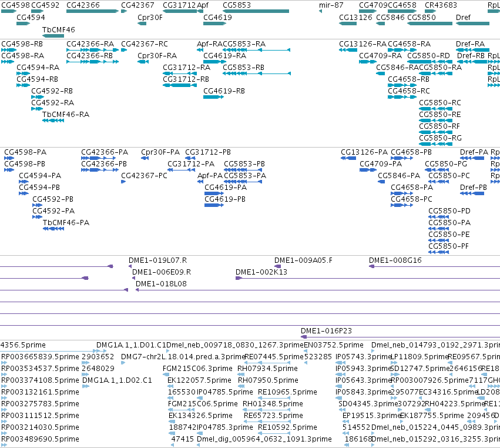
Task: Open protein CG5850-PG label
Action: 446,164
